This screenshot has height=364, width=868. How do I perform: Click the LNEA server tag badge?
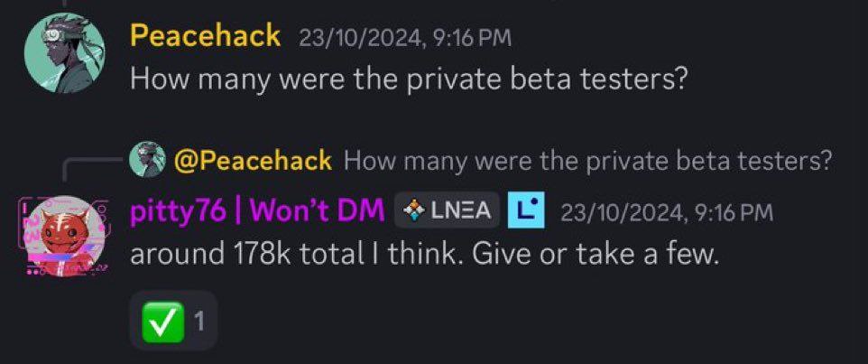447,210
